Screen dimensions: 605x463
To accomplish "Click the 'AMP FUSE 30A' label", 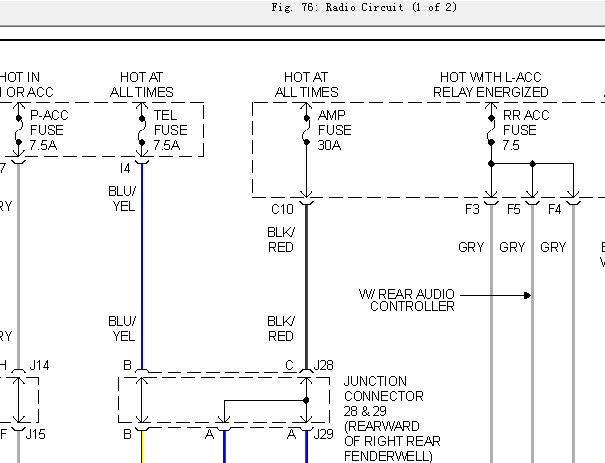I will tap(334, 130).
